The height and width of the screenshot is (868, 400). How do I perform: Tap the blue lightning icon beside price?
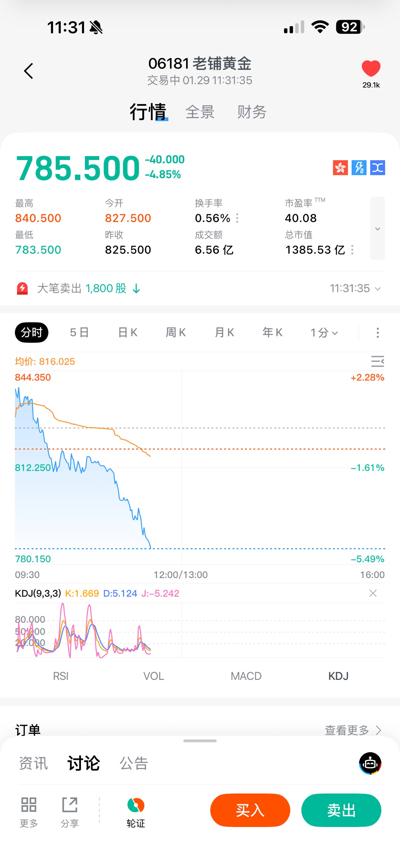point(359,168)
